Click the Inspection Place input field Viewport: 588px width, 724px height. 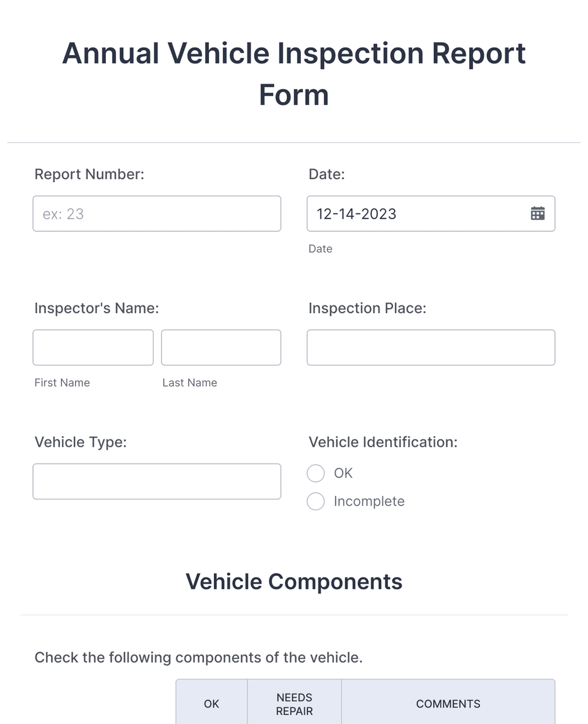click(x=430, y=347)
